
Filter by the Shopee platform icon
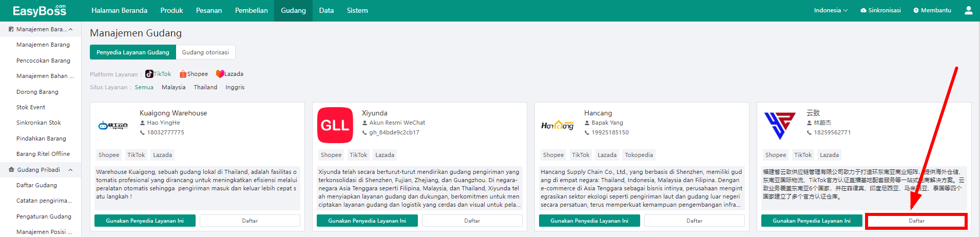click(x=183, y=74)
